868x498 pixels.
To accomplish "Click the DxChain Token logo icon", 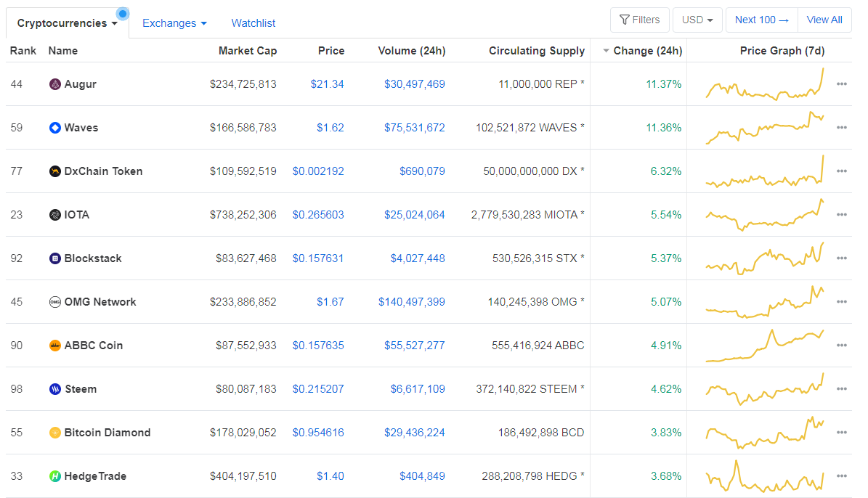I will click(x=54, y=171).
